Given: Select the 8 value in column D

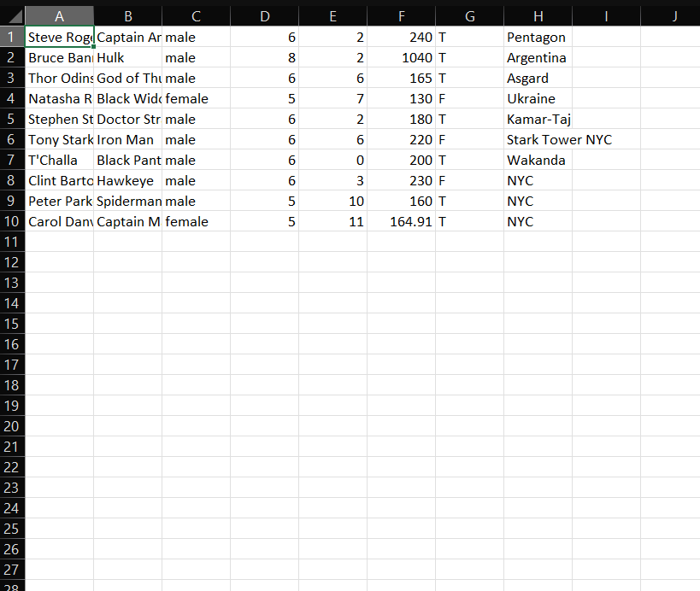Looking at the screenshot, I should point(264,57).
